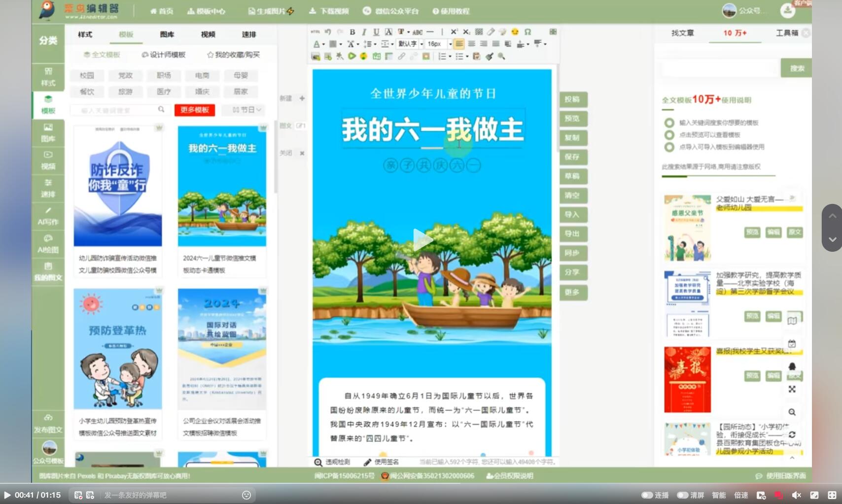
Task: Underline the selected text
Action: click(x=376, y=32)
